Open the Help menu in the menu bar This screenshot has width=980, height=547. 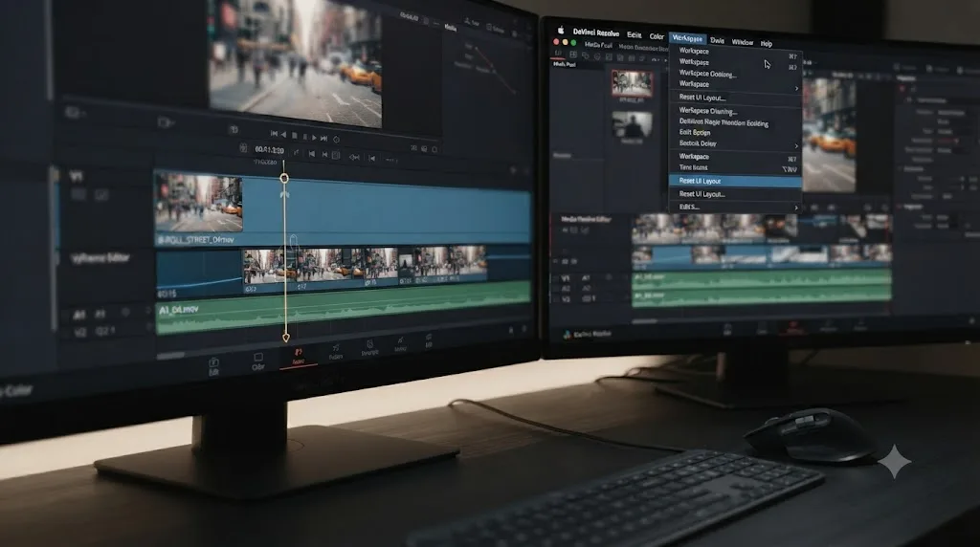[x=767, y=44]
